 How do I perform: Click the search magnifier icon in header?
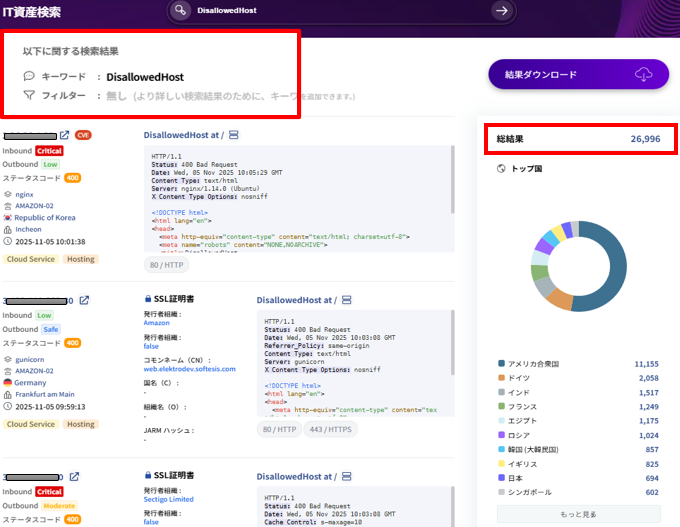181,10
